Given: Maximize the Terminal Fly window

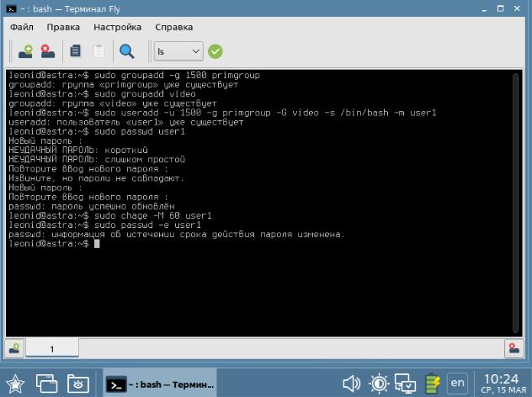Looking at the screenshot, I should pyautogui.click(x=501, y=8).
